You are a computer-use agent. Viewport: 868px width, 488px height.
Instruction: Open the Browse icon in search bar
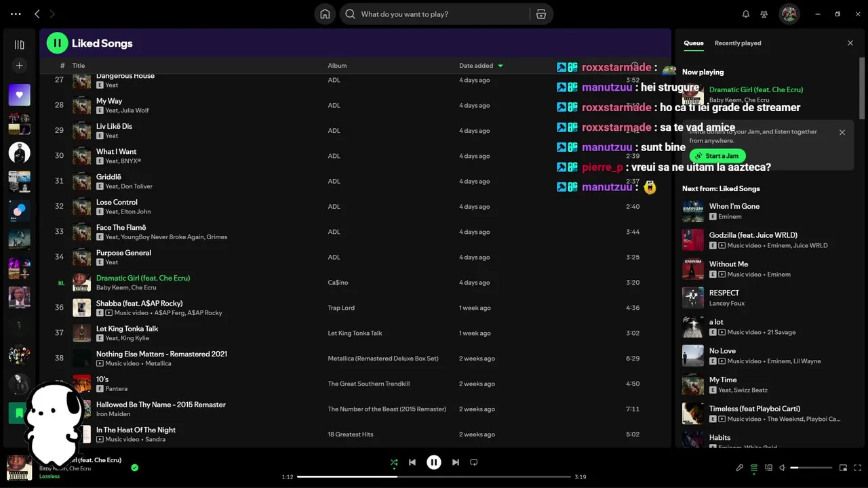tap(540, 14)
